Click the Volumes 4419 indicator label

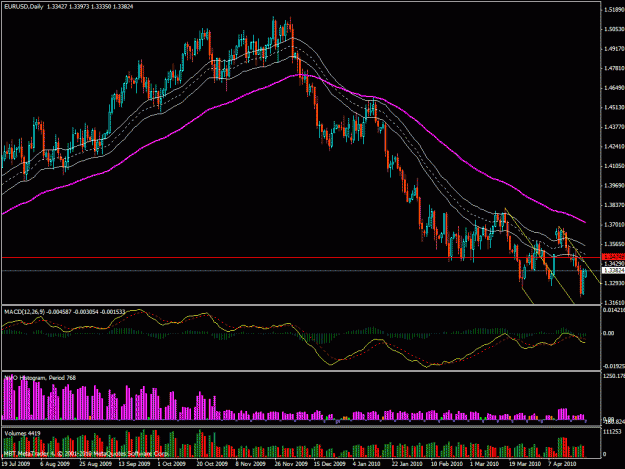point(20,433)
